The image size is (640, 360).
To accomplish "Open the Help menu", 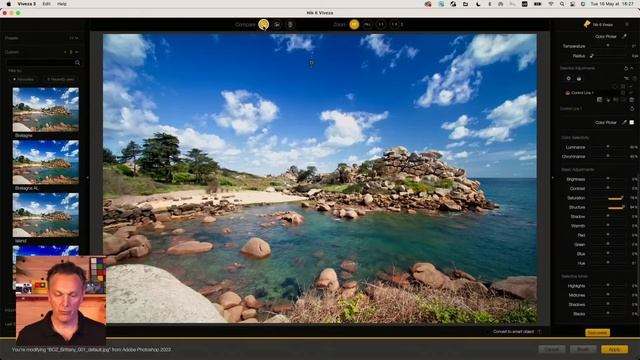I will point(62,4).
